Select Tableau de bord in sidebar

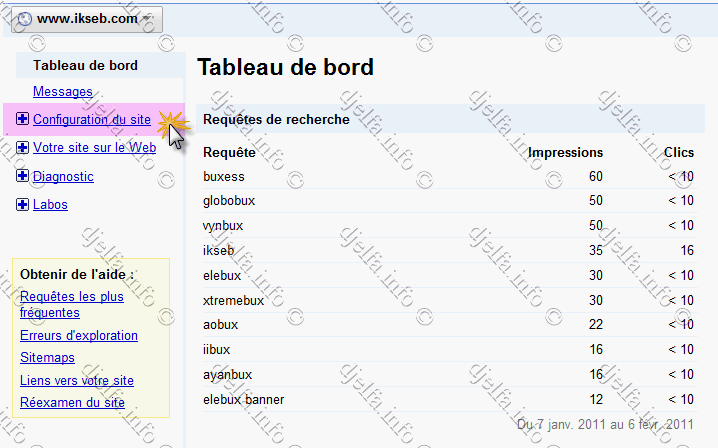tap(85, 66)
